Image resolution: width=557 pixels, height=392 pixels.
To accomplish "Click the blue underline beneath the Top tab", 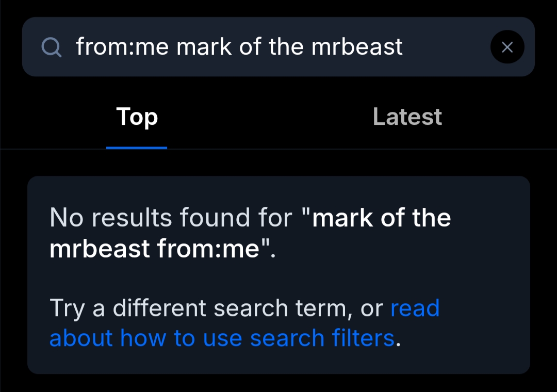I will tap(137, 148).
